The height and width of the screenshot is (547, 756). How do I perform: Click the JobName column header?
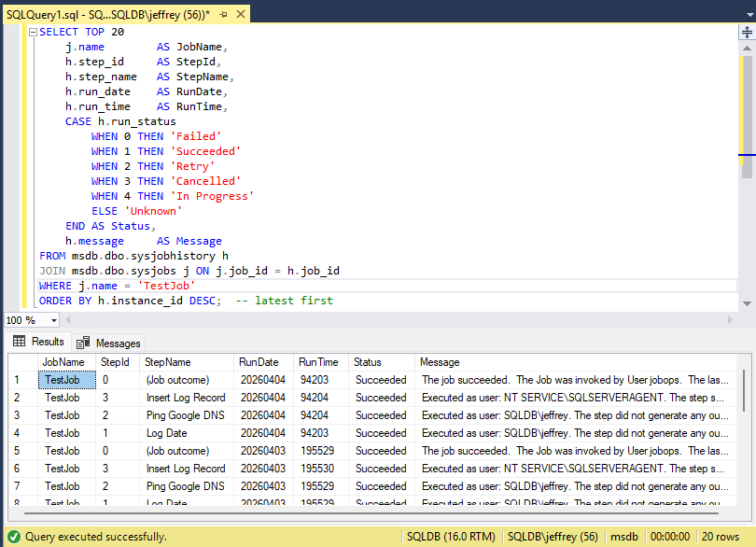(63, 362)
